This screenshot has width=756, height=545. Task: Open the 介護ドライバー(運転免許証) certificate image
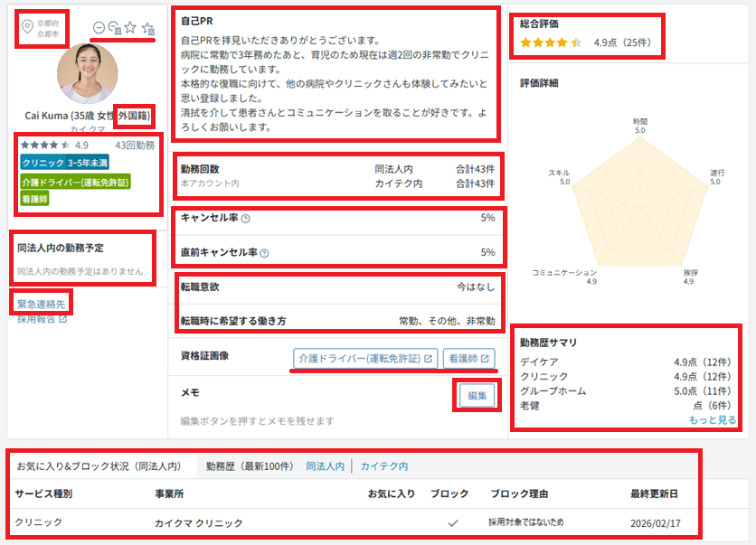[365, 359]
